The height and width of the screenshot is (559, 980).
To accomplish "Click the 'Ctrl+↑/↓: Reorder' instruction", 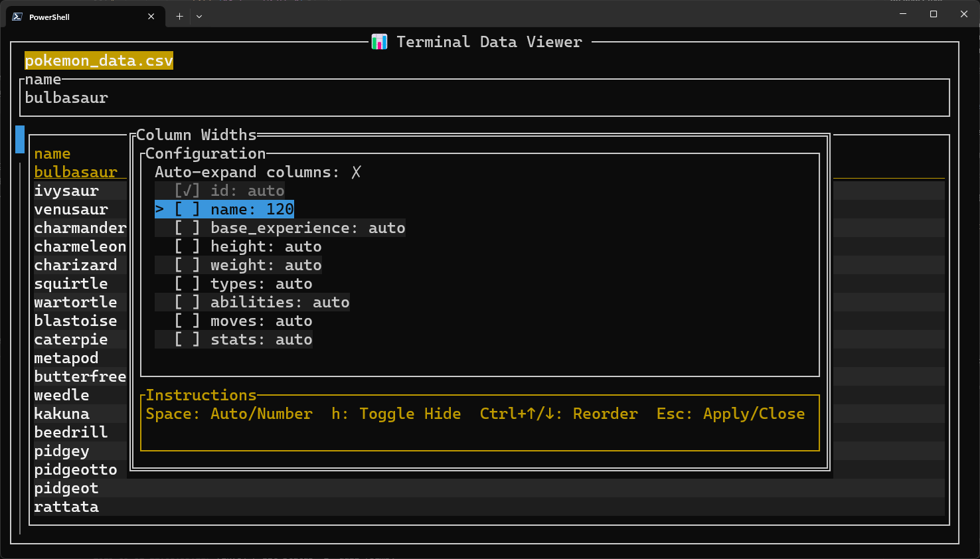I will pyautogui.click(x=559, y=414).
